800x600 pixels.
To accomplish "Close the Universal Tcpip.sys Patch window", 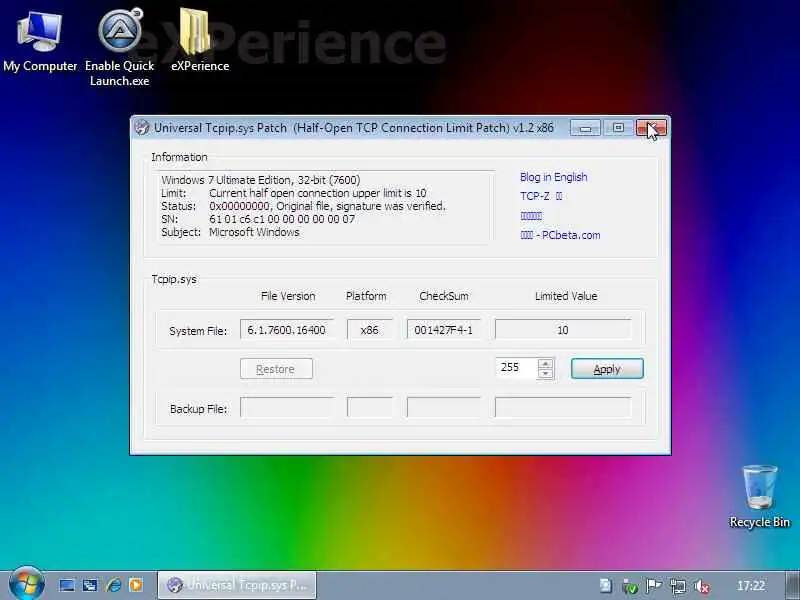I will [652, 128].
